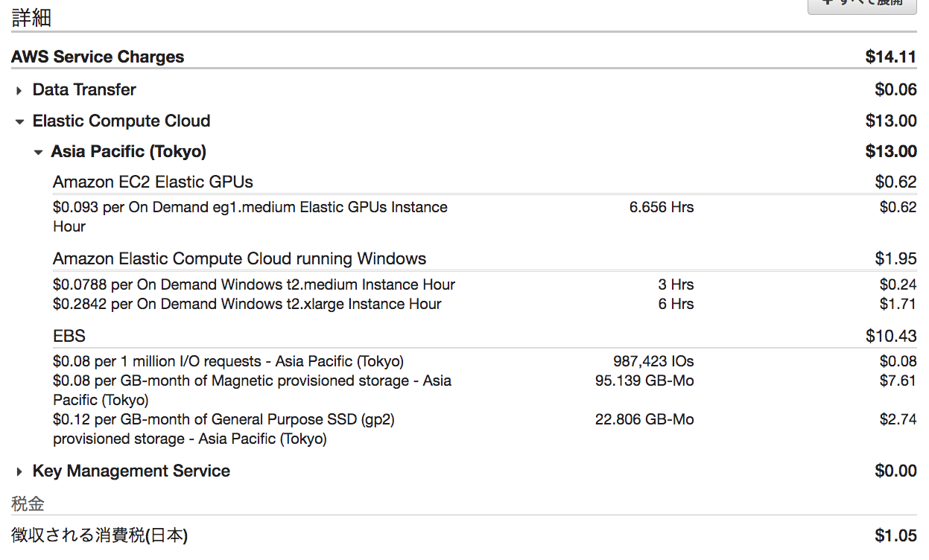
Task: Click the $14.11 total service charge
Action: [x=891, y=57]
